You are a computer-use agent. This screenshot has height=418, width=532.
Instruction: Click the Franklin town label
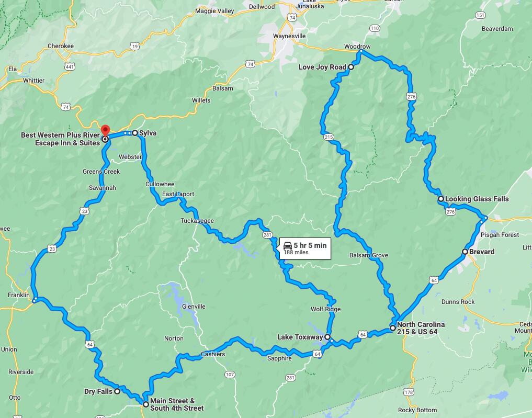[x=19, y=295]
